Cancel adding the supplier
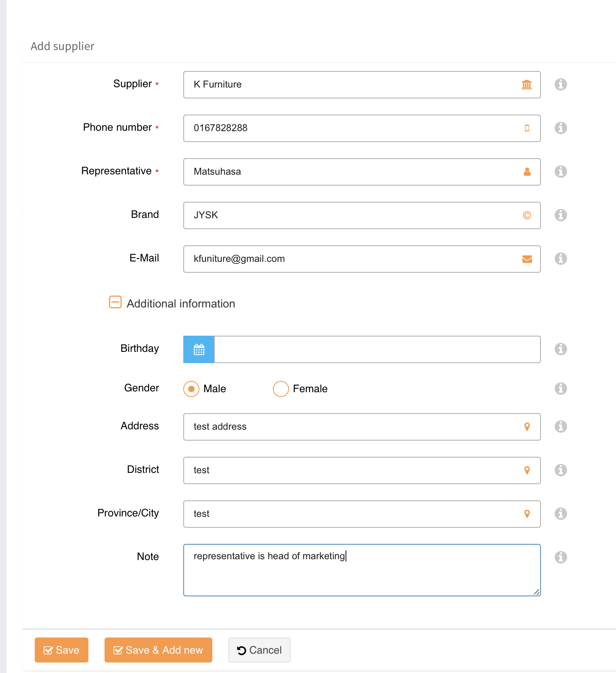 click(x=259, y=650)
